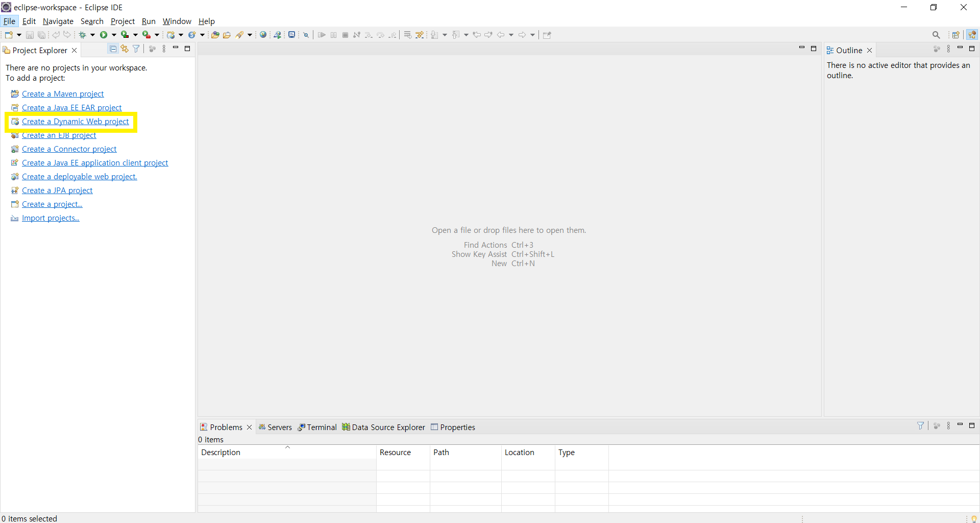Click Create a Maven project link
The height and width of the screenshot is (523, 980).
[63, 93]
